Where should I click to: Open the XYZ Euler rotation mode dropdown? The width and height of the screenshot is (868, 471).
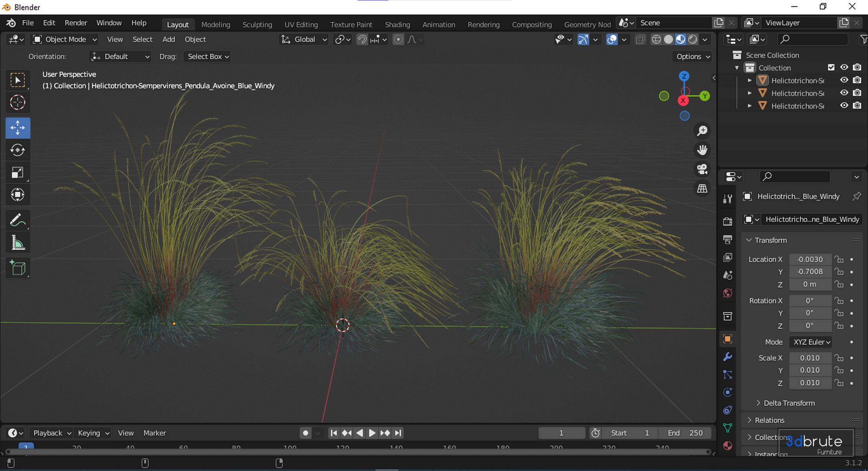(811, 342)
